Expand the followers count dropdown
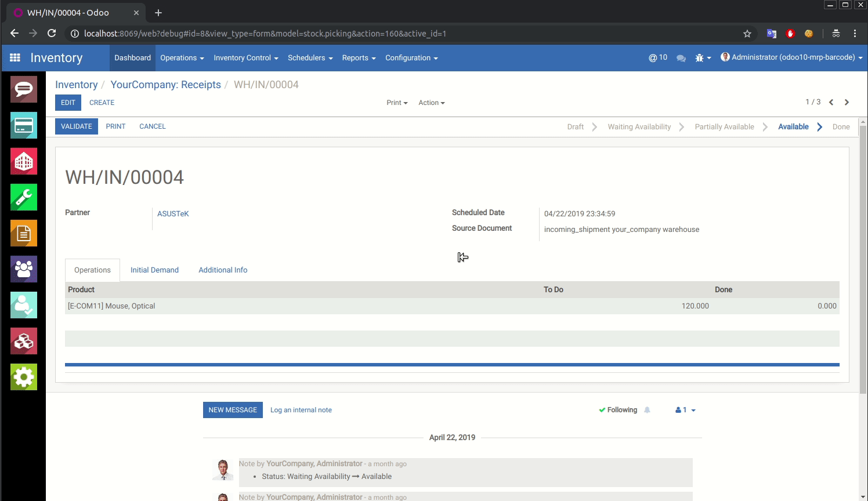 (685, 410)
